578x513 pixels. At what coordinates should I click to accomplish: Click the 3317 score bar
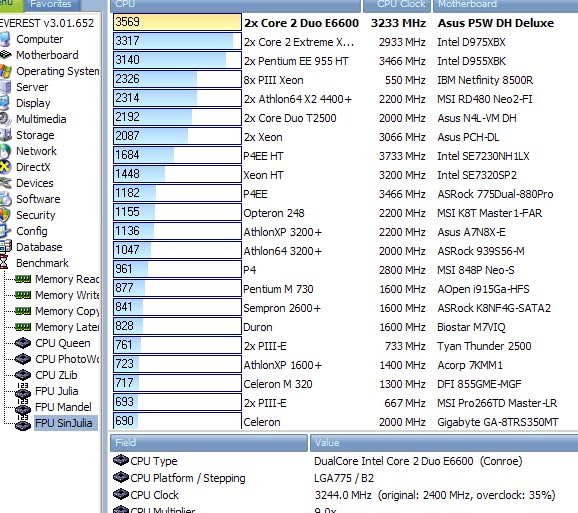[x=177, y=41]
